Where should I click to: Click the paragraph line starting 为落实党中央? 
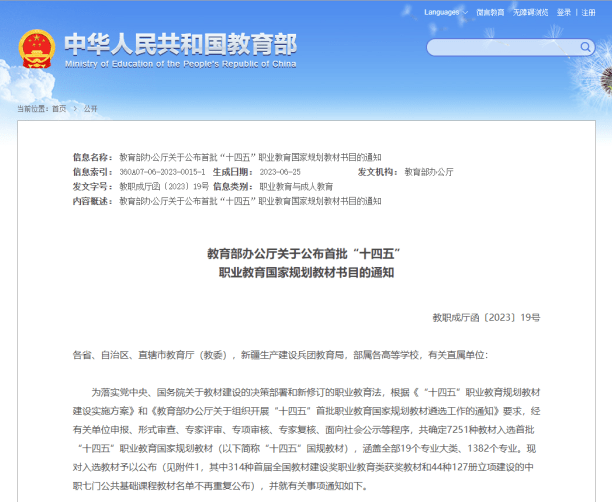pos(316,392)
